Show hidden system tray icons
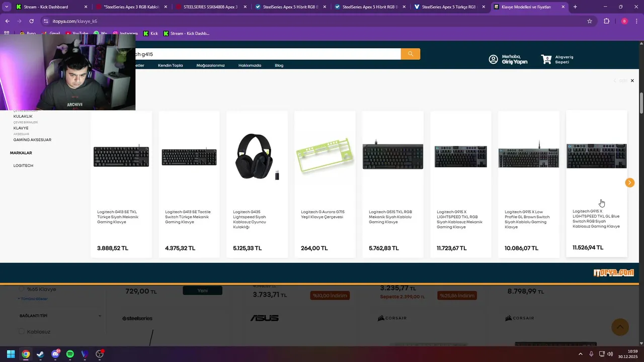644x362 pixels. [x=581, y=354]
